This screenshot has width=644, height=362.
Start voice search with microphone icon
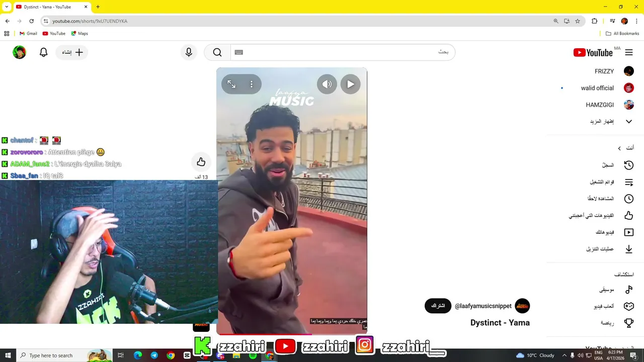189,52
